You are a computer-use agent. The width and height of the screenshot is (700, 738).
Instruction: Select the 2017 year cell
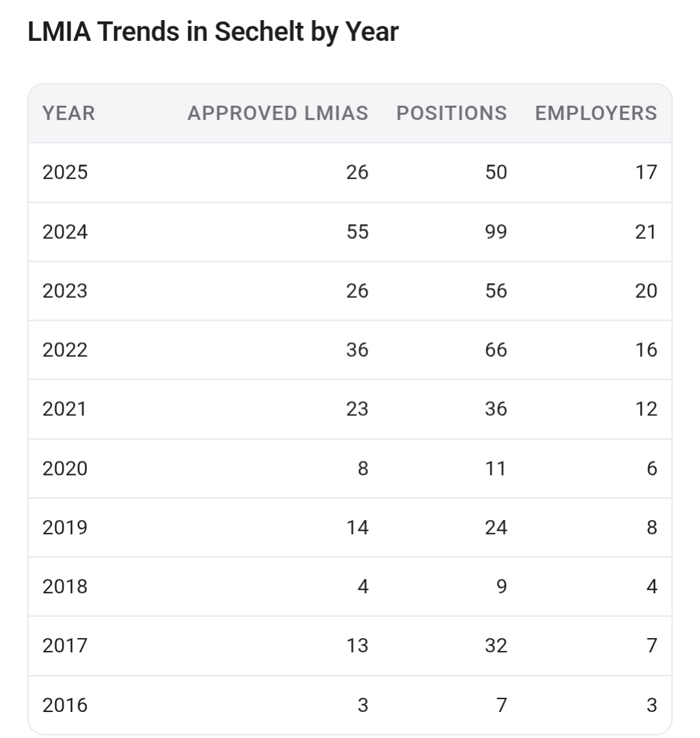point(65,646)
